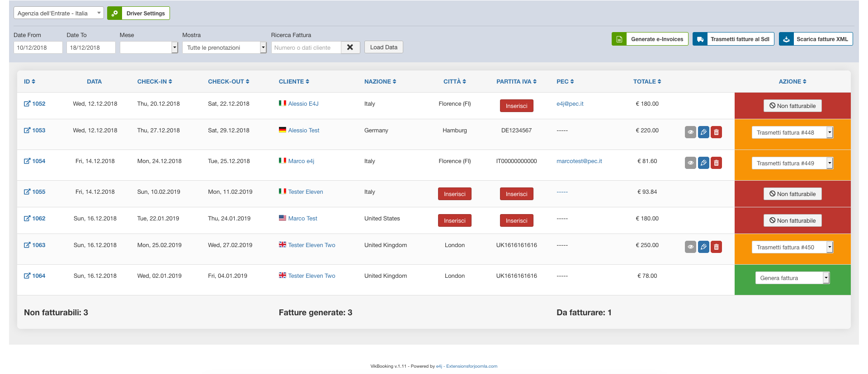Delete invoice of booking 1063 via trash icon
The height and width of the screenshot is (374, 868).
point(716,247)
